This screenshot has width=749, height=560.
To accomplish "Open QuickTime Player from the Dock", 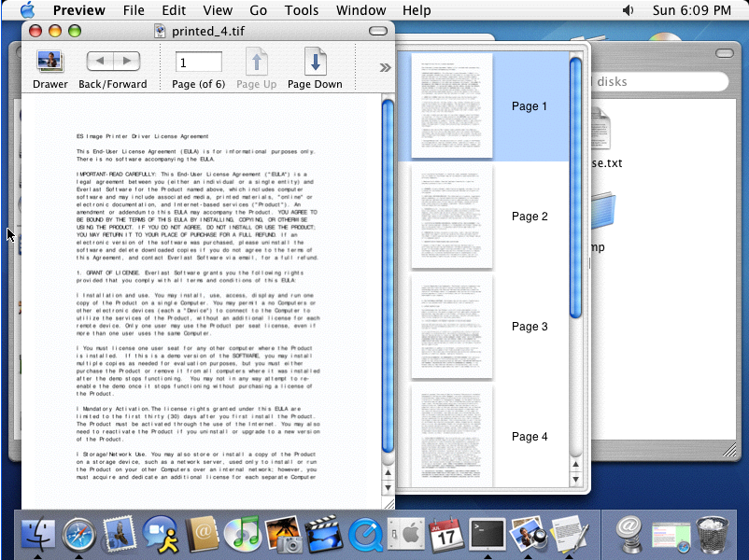I will (365, 535).
